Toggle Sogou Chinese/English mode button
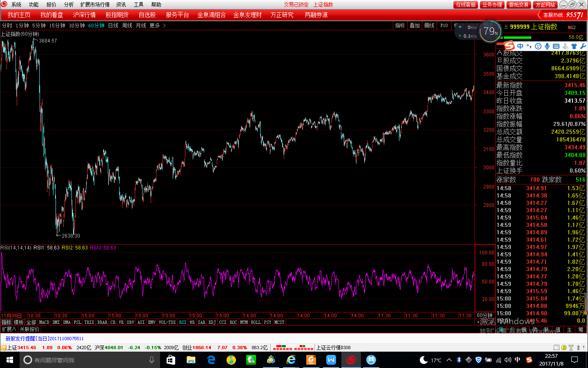The image size is (588, 368). point(520,46)
